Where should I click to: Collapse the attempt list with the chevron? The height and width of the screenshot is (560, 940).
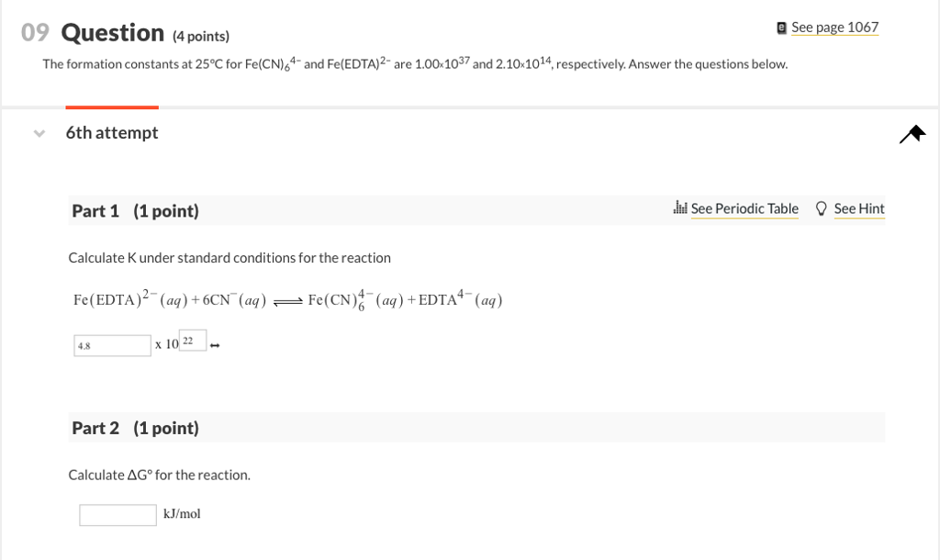39,133
